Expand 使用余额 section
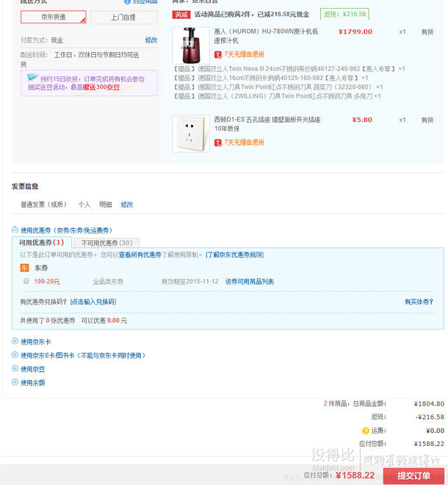The height and width of the screenshot is (485, 448). click(x=15, y=382)
